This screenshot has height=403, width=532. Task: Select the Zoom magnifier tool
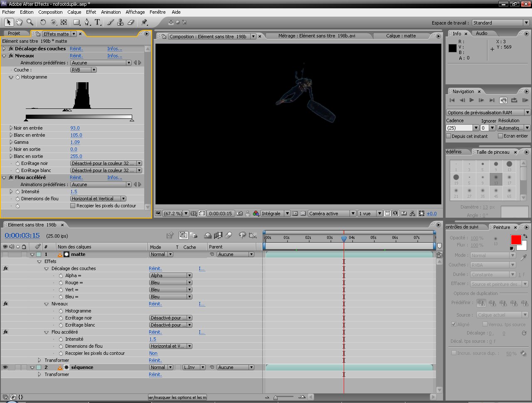pos(30,22)
